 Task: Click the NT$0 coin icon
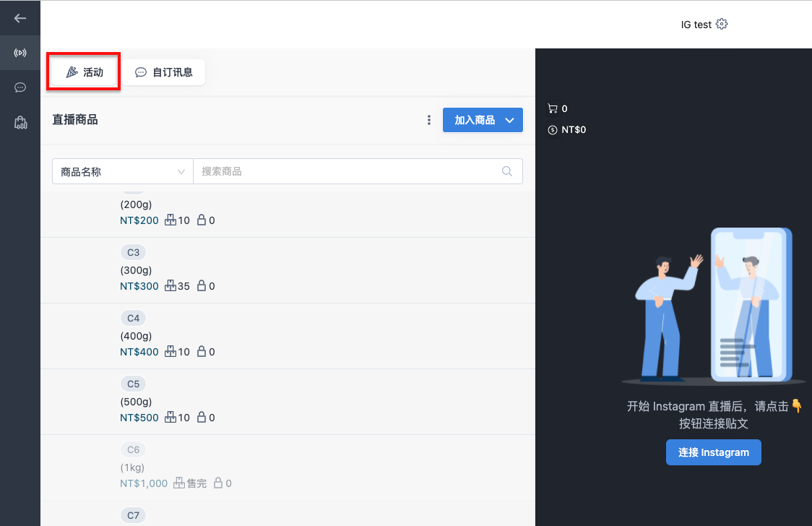coord(553,130)
